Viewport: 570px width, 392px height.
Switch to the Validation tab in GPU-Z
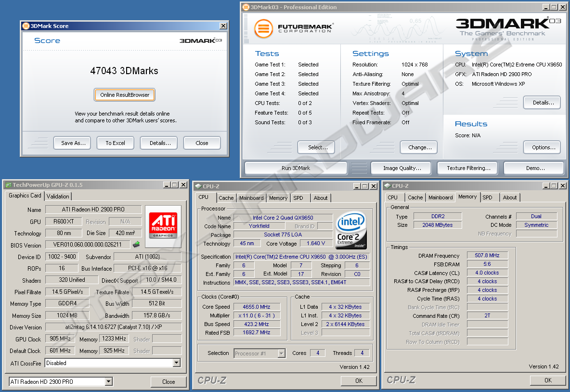click(x=58, y=196)
